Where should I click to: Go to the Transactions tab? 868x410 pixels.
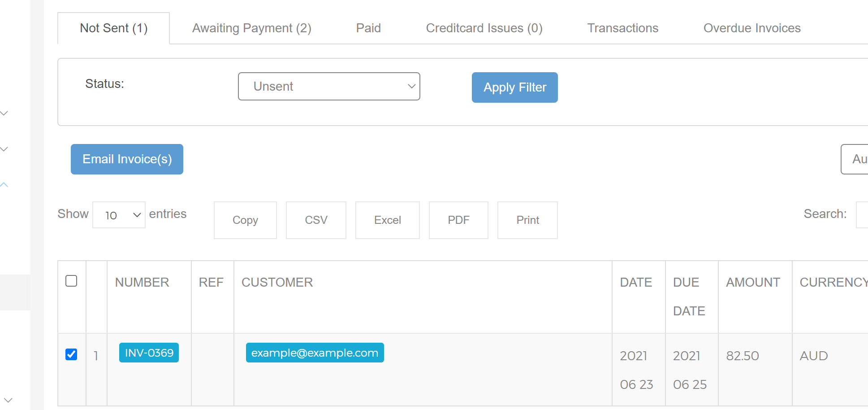click(x=622, y=28)
